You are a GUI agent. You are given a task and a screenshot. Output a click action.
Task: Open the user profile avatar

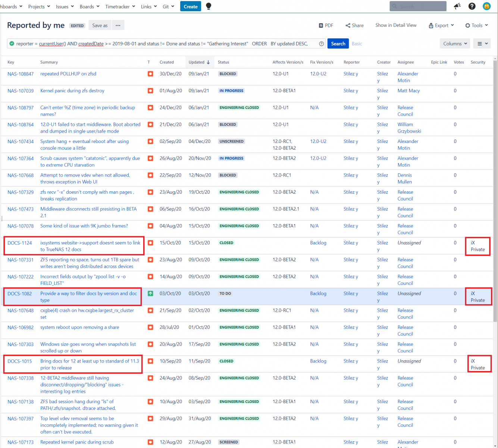[x=486, y=6]
